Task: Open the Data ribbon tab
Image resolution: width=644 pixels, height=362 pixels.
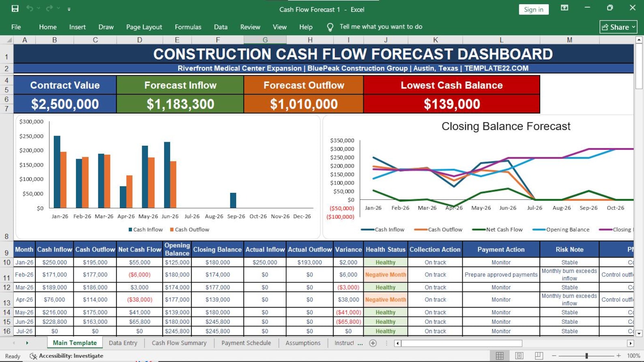Action: click(x=221, y=27)
